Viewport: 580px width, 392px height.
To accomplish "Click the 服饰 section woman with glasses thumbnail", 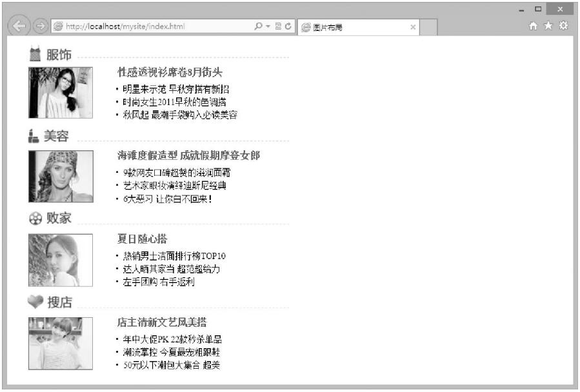I will [61, 93].
